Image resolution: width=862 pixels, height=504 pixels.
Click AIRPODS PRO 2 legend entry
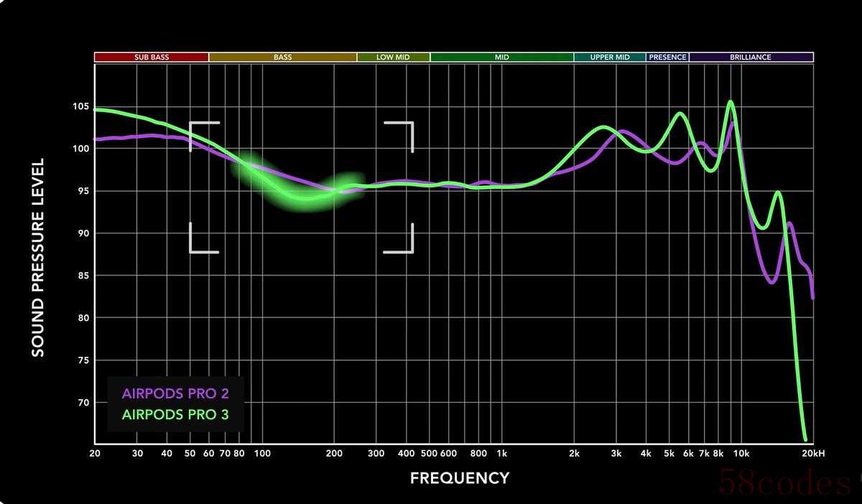pos(175,393)
